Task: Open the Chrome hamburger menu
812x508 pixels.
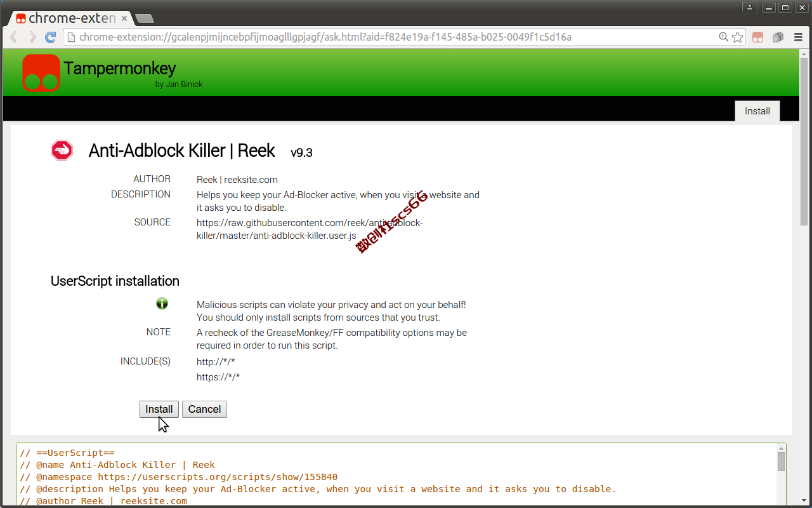Action: 798,37
